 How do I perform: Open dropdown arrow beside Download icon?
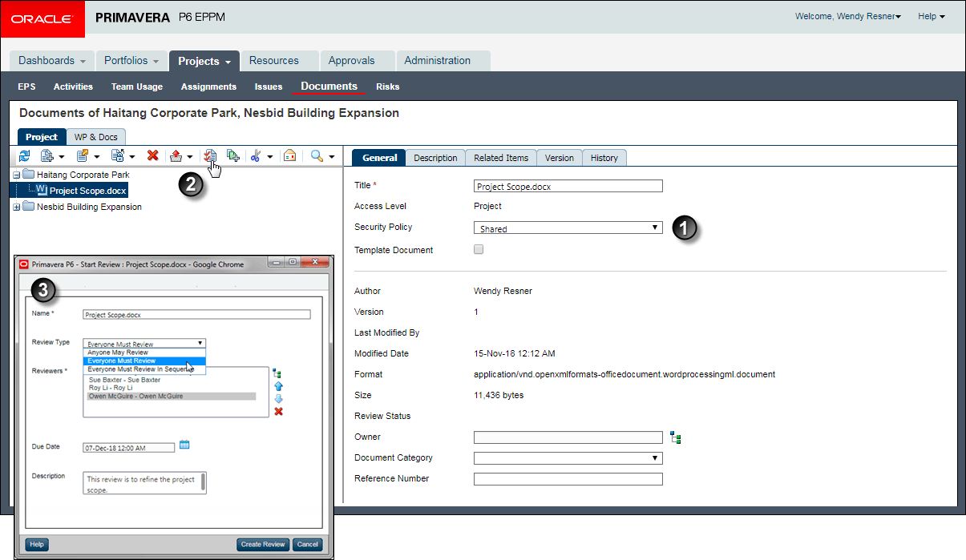coord(190,157)
